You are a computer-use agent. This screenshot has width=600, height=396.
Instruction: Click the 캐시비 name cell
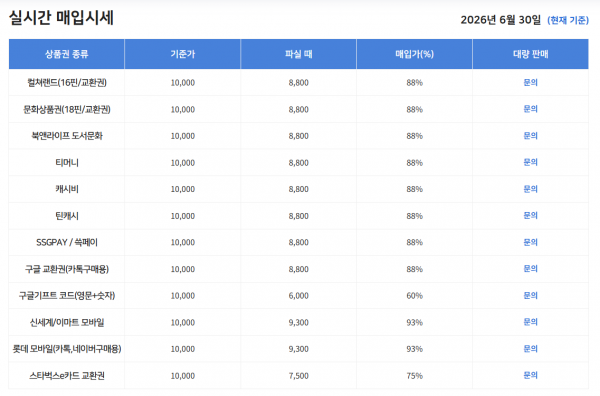[67, 189]
